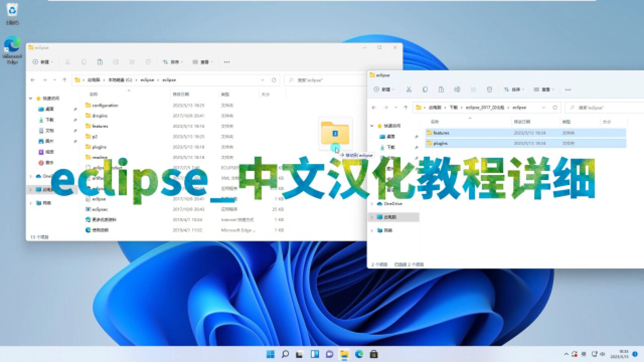Open Network in left window sidebar
The image size is (644, 362).
click(x=44, y=203)
